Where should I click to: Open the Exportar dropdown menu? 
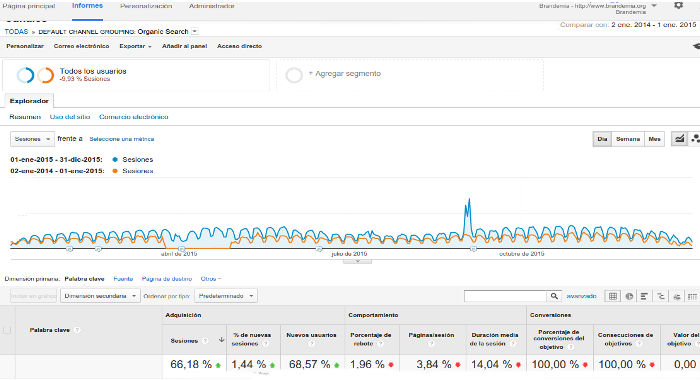[x=135, y=46]
